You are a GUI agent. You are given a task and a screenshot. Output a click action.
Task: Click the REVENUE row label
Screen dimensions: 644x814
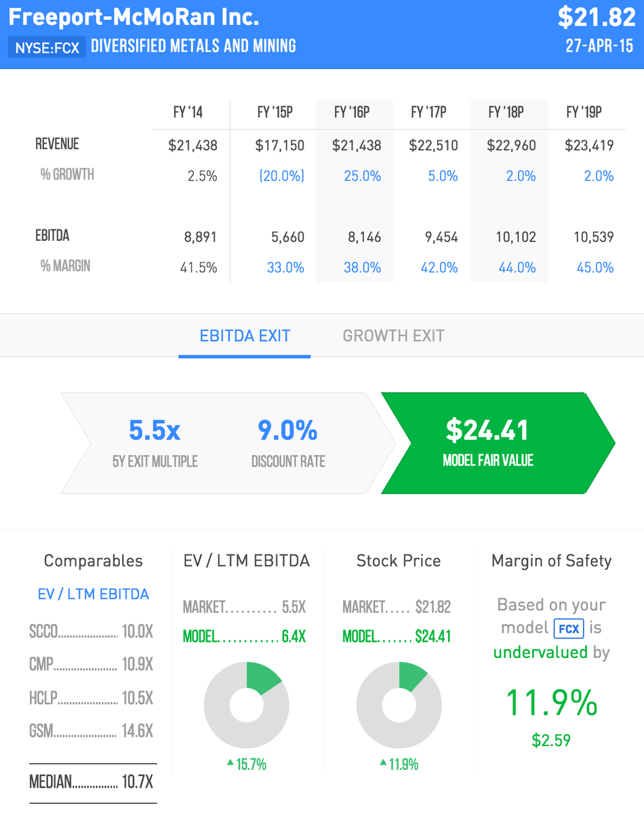point(58,144)
